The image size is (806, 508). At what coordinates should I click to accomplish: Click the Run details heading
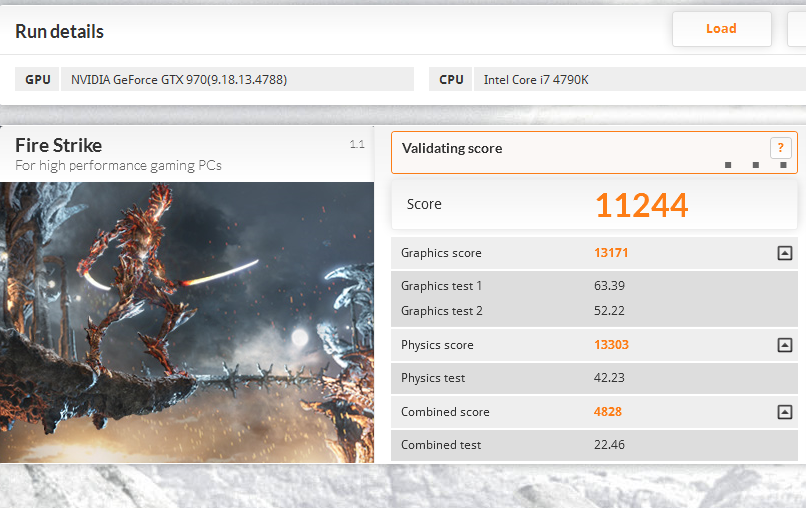coord(59,32)
